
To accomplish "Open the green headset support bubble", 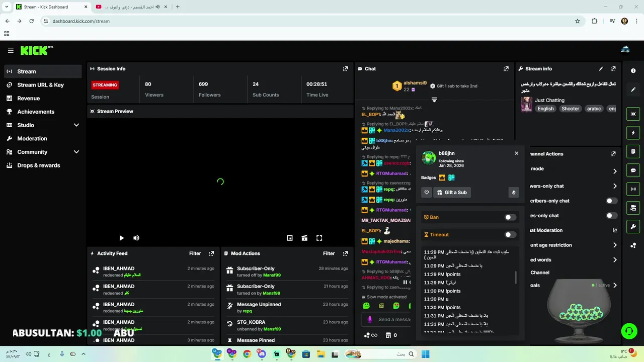I will tap(629, 331).
